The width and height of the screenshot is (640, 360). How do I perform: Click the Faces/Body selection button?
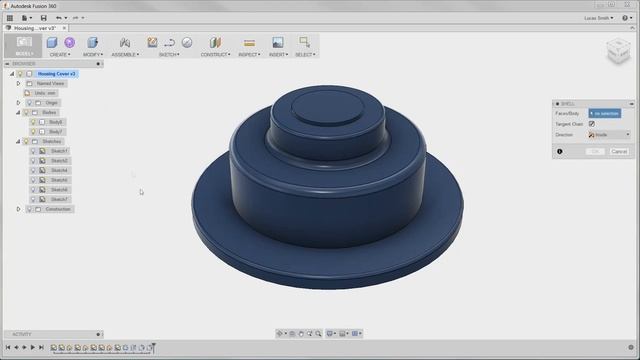605,113
